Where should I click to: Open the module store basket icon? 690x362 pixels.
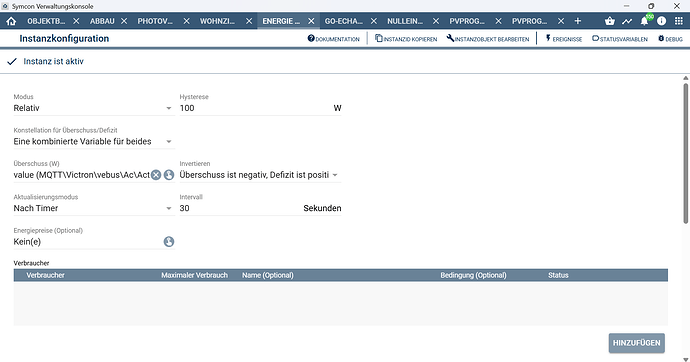coord(609,21)
